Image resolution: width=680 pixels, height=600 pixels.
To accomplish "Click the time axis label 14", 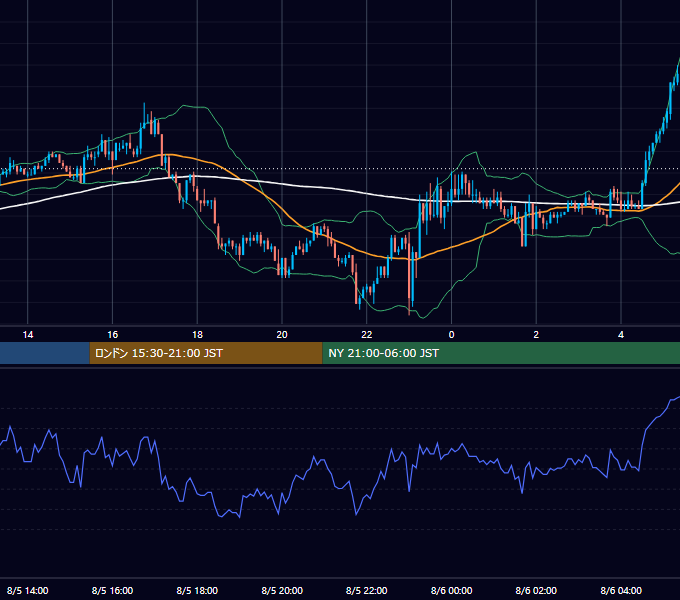I will 28,335.
